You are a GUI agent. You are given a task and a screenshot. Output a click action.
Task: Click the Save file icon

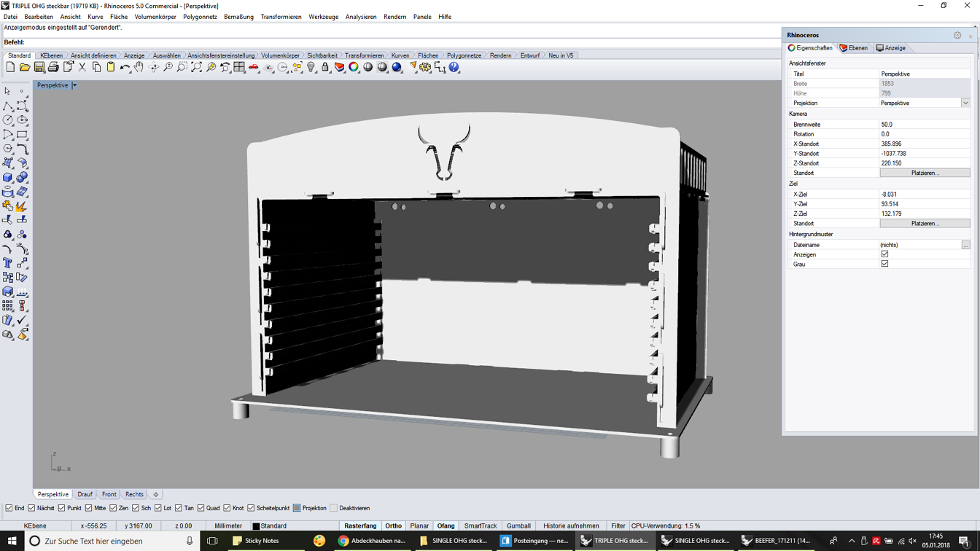tap(39, 67)
